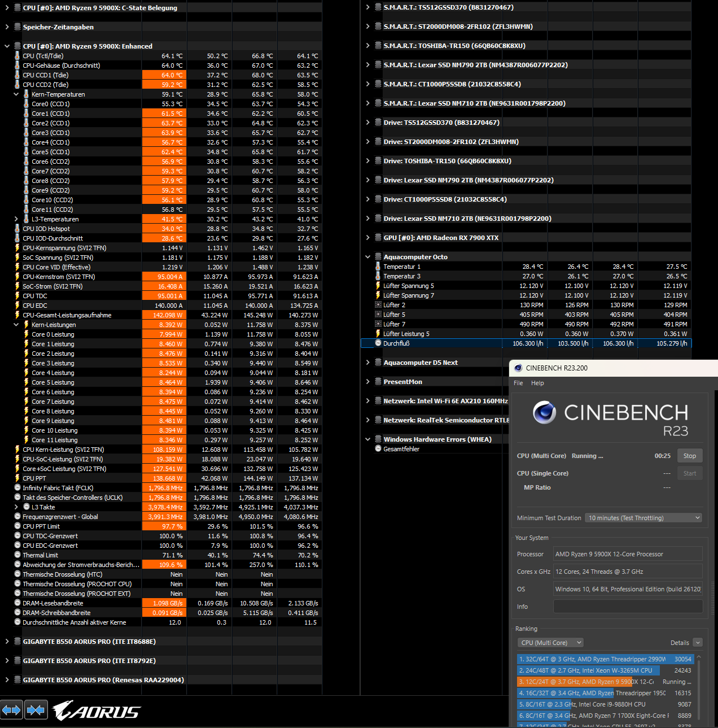Click the power icon next to Core 0 Leistung

pyautogui.click(x=26, y=334)
